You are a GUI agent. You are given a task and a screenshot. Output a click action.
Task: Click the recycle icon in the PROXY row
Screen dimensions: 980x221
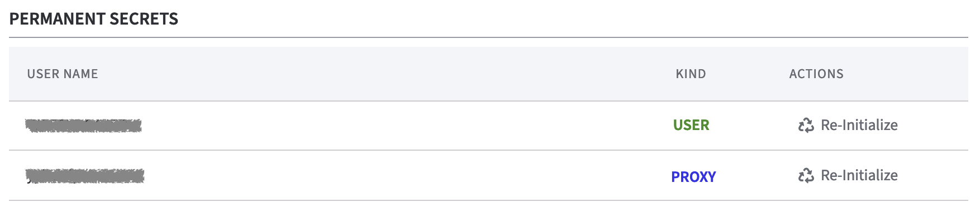click(806, 176)
